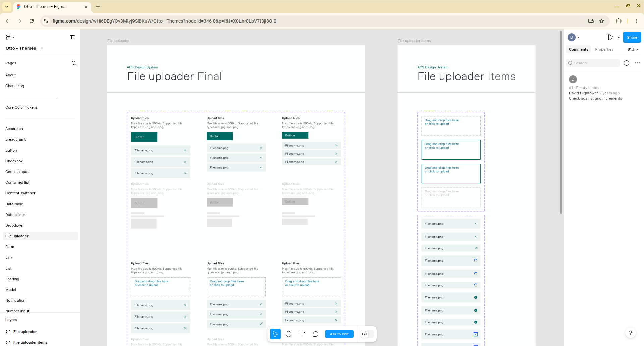The height and width of the screenshot is (346, 644).
Task: Click the Share button
Action: 632,37
